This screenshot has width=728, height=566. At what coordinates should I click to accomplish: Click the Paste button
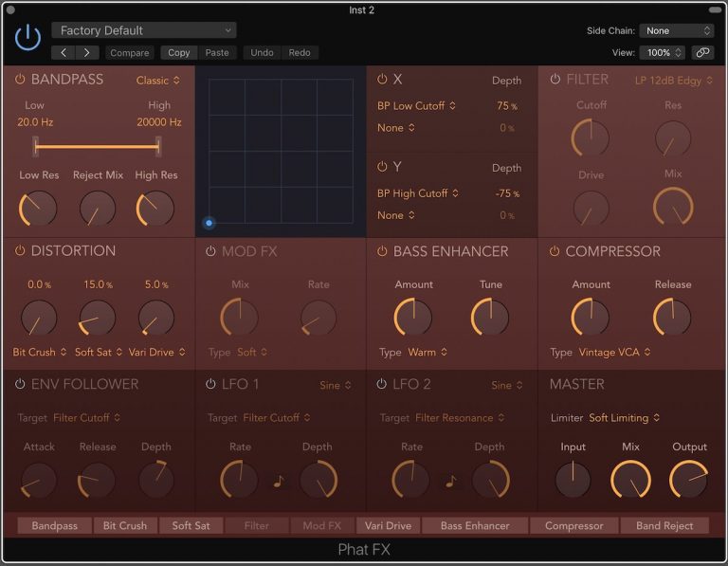point(217,52)
